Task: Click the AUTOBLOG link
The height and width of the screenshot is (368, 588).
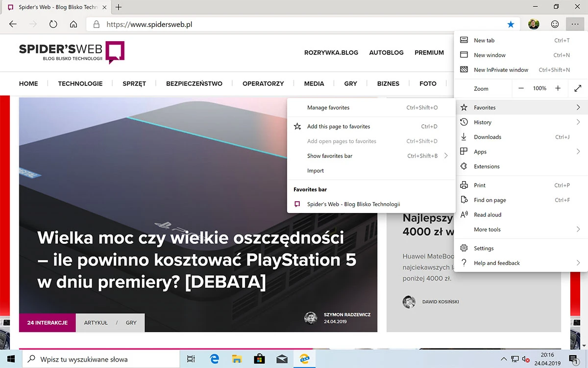Action: 387,53
